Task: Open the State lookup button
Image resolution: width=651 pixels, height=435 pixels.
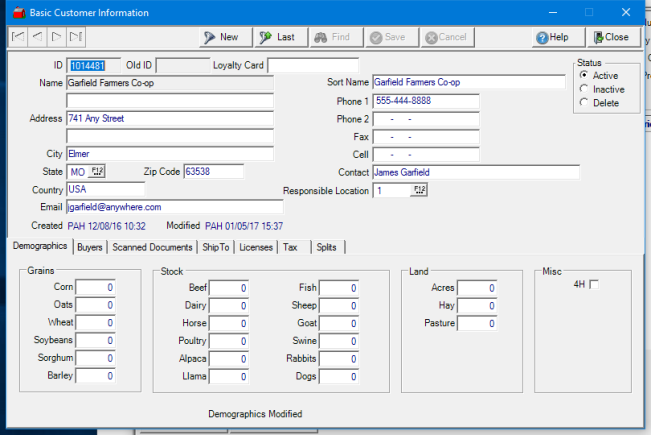Action: click(x=98, y=172)
